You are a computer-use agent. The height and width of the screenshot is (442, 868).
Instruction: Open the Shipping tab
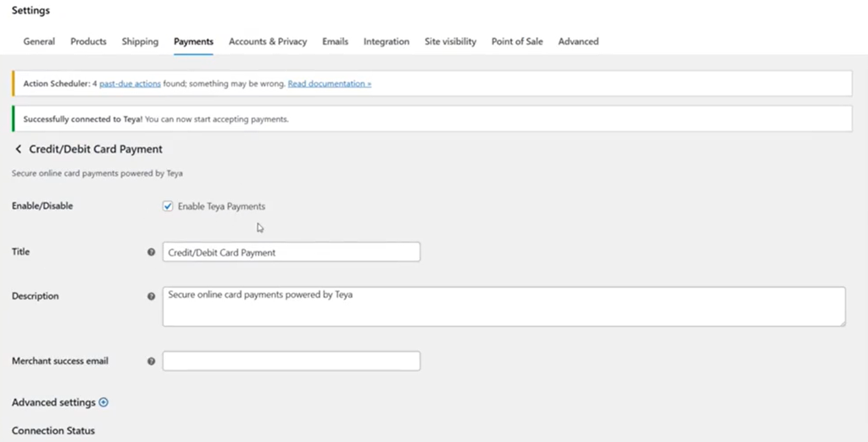[140, 41]
